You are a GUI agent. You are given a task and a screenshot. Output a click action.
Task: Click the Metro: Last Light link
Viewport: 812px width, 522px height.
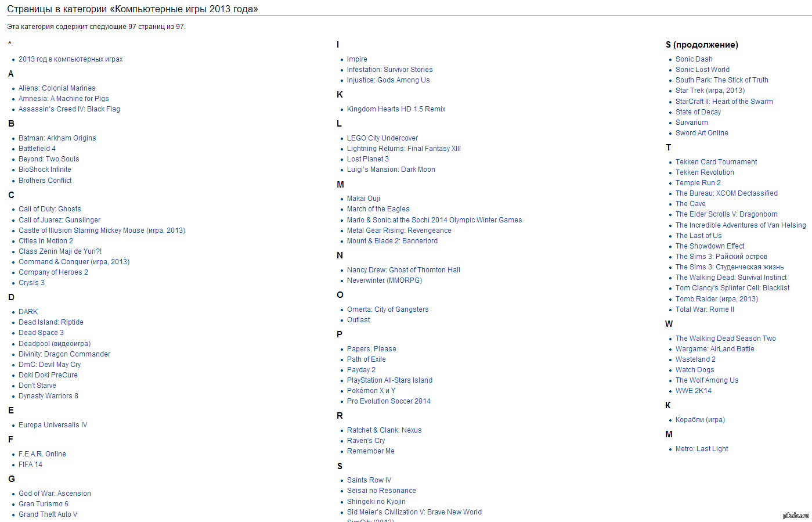pyautogui.click(x=702, y=449)
